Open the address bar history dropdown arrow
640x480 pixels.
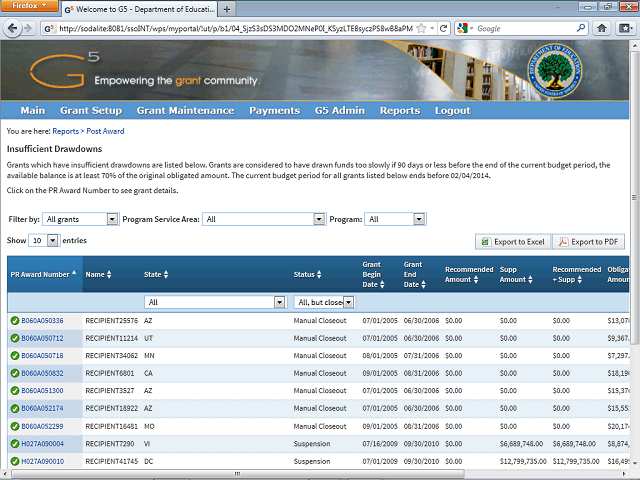(x=432, y=28)
